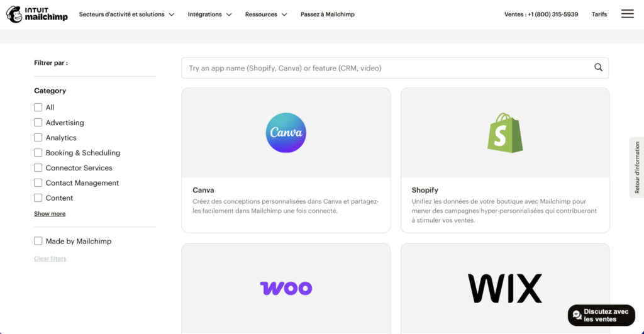Open Discutez avec les ventes chat
This screenshot has height=334, width=644.
click(x=601, y=316)
